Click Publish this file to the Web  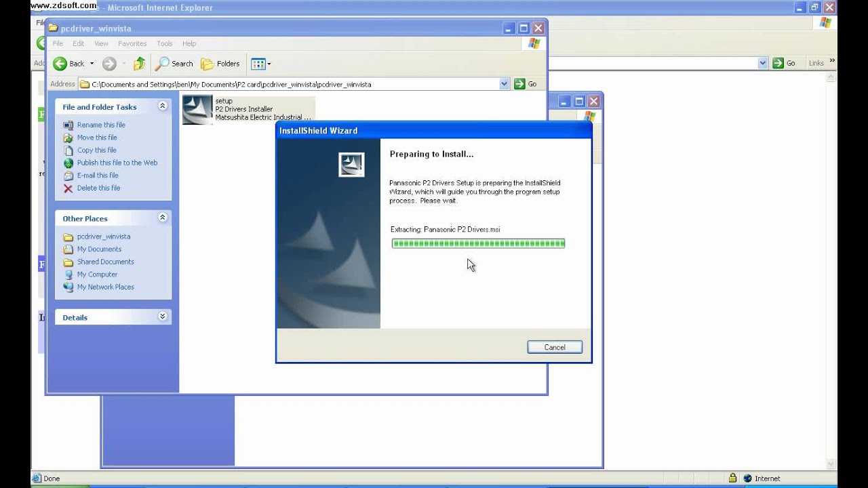click(117, 163)
